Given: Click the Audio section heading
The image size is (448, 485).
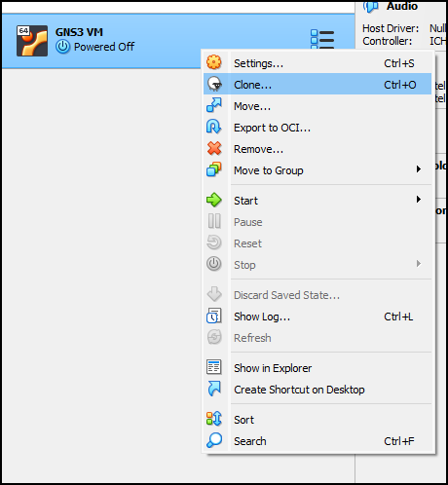Looking at the screenshot, I should 402,6.
